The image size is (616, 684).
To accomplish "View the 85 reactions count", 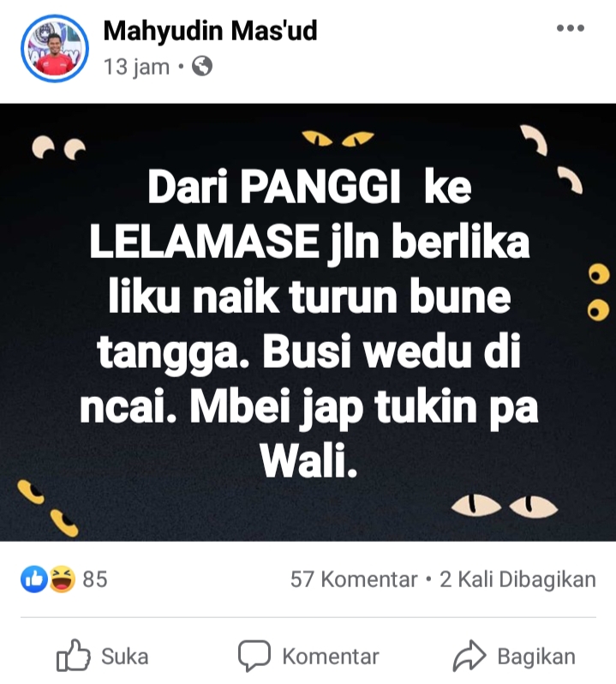I will 94,579.
